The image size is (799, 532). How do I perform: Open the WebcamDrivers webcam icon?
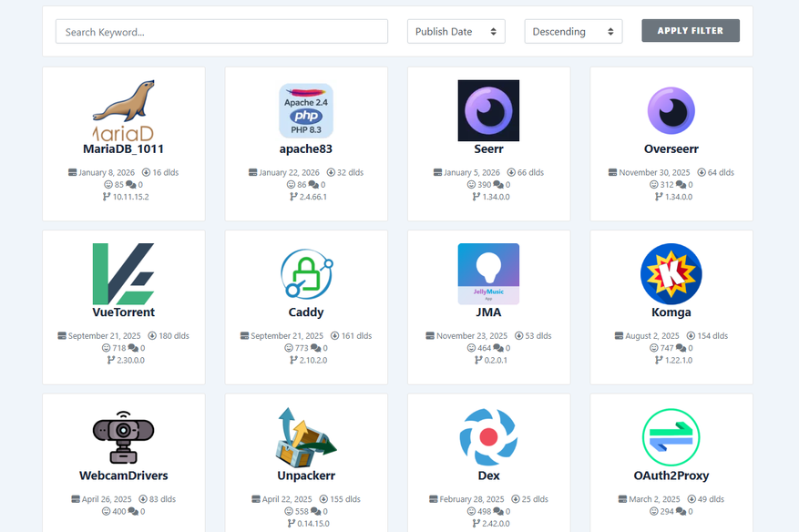tap(123, 437)
